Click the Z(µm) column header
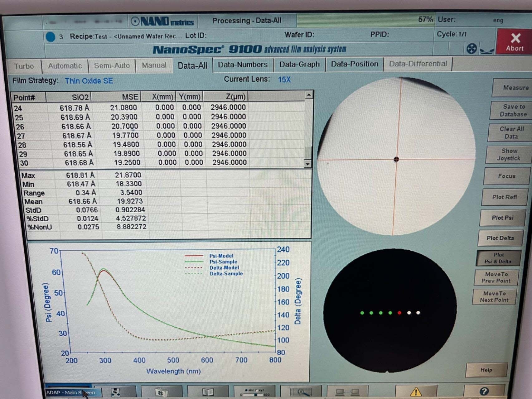 (x=226, y=96)
